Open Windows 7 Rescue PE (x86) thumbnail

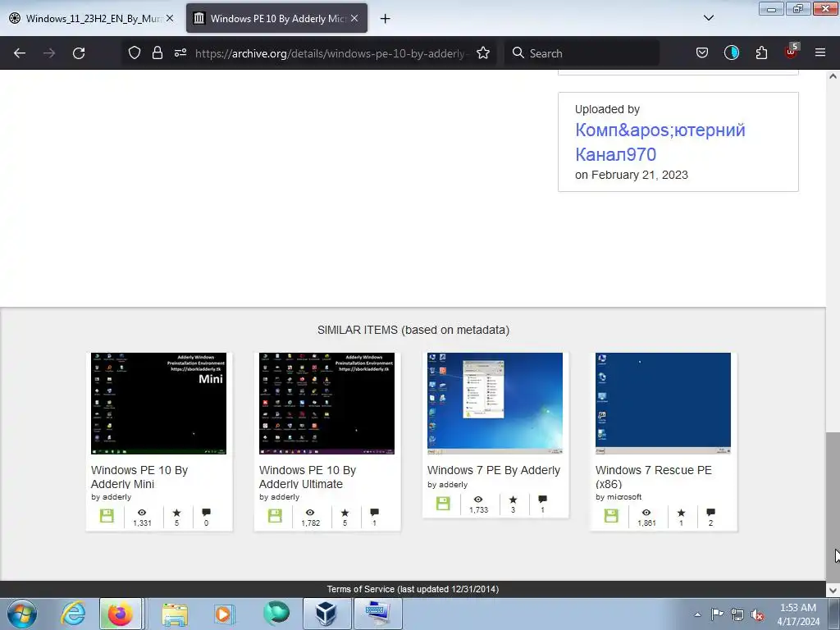coord(663,404)
